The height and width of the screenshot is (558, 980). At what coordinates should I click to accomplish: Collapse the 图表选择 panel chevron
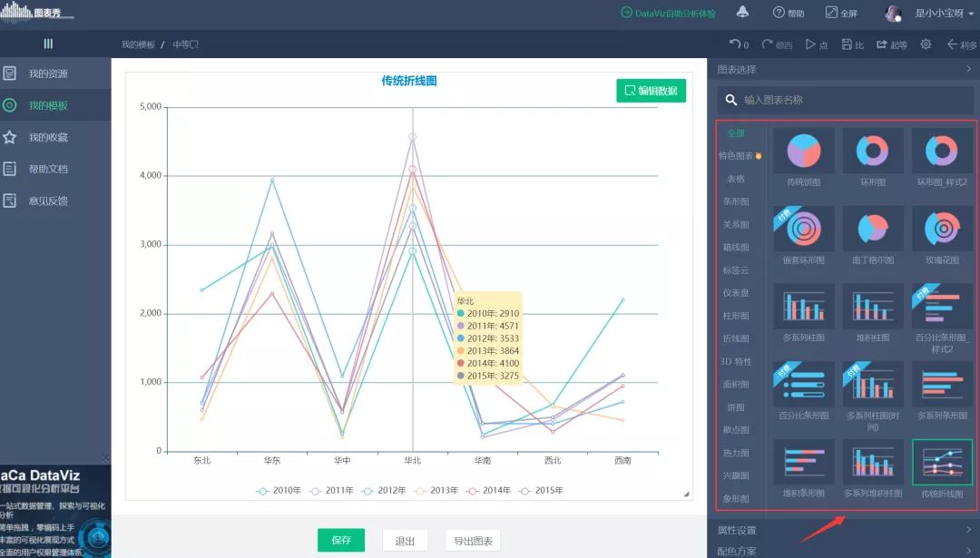click(x=969, y=69)
